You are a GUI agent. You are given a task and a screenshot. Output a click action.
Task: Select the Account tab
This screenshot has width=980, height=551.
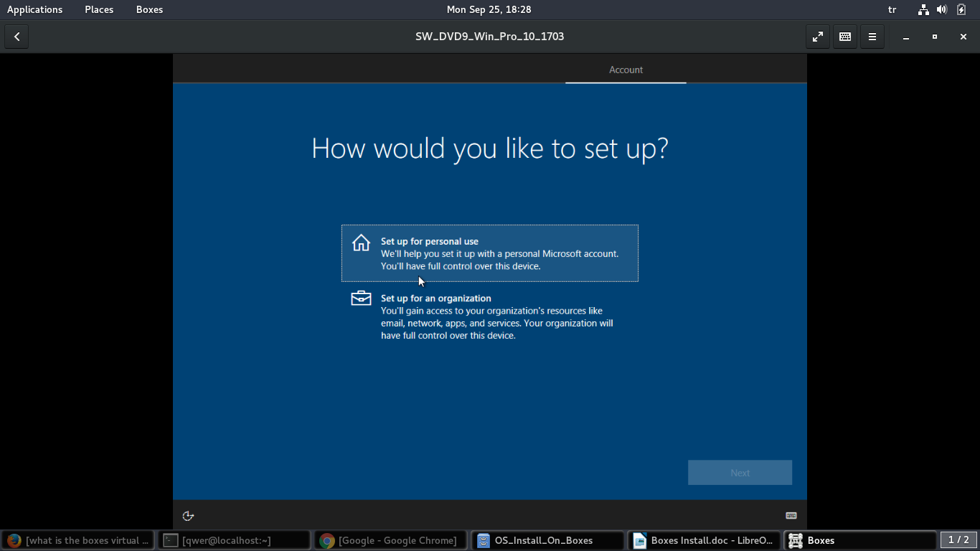coord(626,70)
